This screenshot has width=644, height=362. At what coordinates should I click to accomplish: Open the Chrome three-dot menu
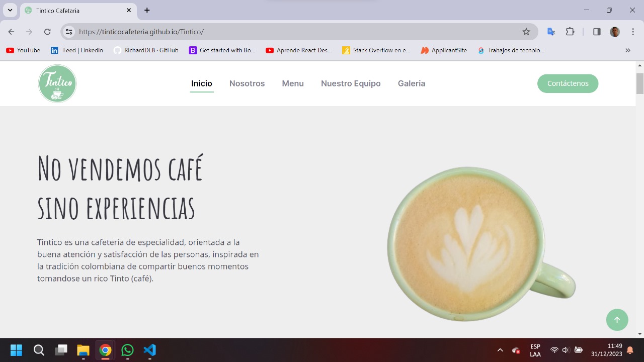[632, 32]
